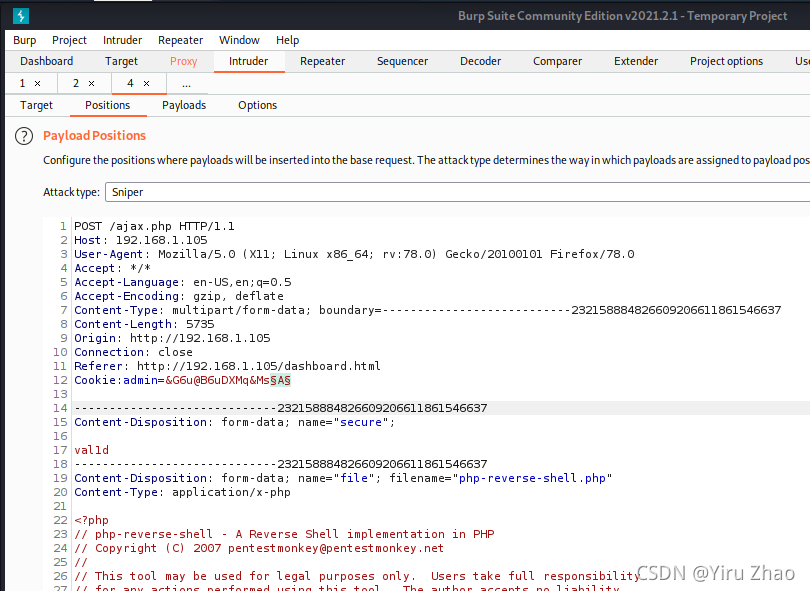Click the Connection: close line
The height and width of the screenshot is (591, 810).
click(x=133, y=352)
